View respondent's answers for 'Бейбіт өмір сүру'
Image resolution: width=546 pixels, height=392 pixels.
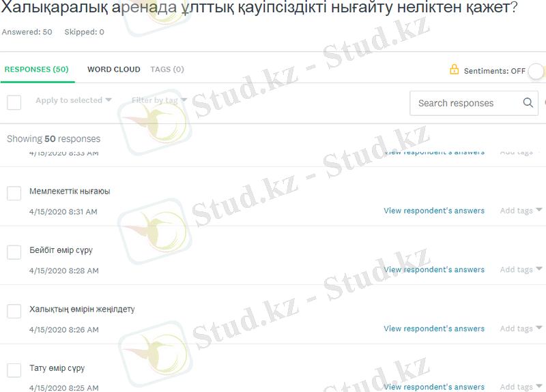point(434,269)
